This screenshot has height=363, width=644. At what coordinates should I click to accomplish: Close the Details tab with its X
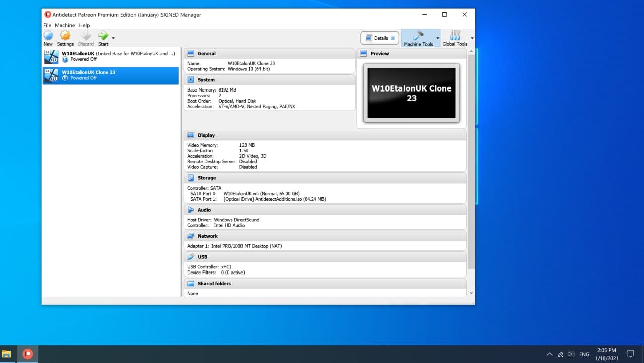click(x=393, y=38)
